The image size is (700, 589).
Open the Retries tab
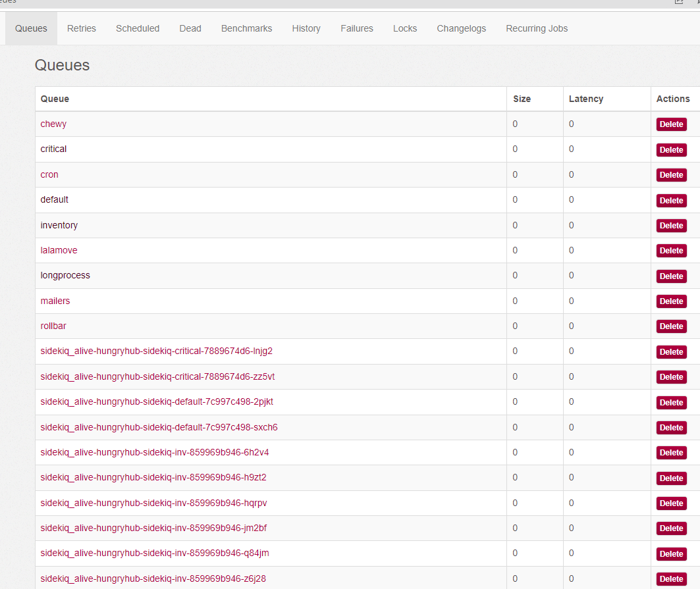[x=82, y=28]
